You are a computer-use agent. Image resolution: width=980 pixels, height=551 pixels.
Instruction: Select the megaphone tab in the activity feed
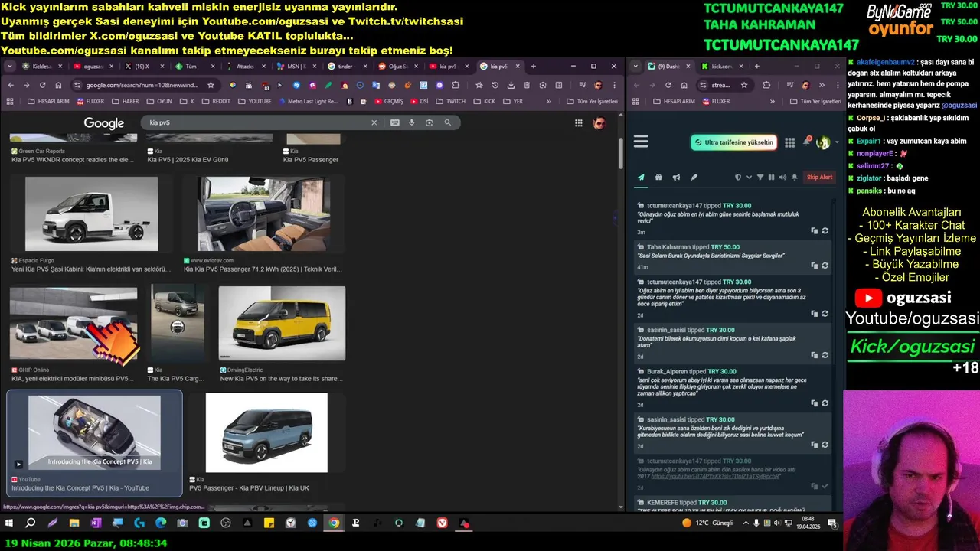[676, 178]
